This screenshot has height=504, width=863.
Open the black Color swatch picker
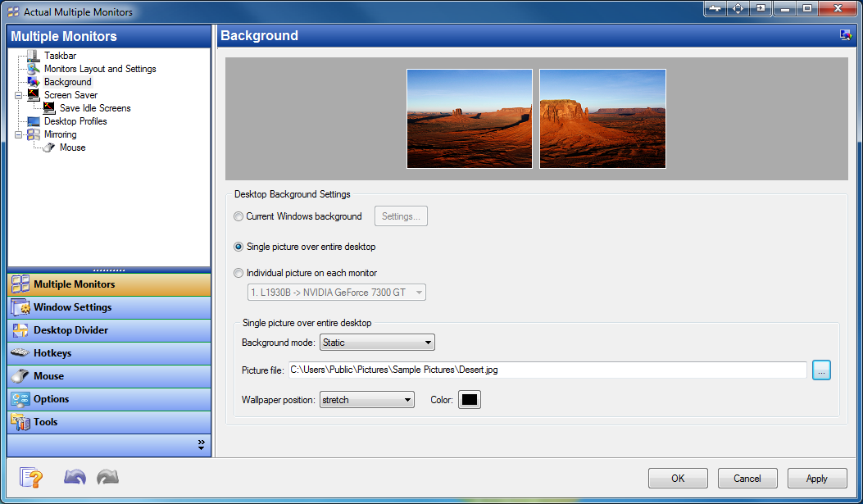469,400
